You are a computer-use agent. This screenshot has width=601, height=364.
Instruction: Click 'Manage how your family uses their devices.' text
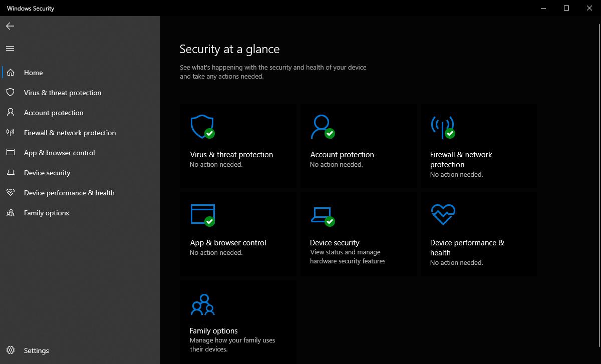pos(232,345)
